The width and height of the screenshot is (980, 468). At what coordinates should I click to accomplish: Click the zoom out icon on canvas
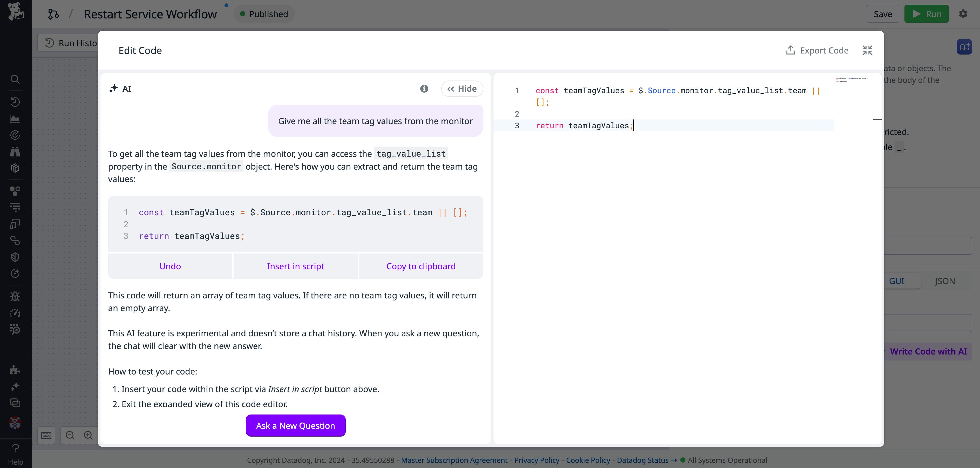(70, 435)
